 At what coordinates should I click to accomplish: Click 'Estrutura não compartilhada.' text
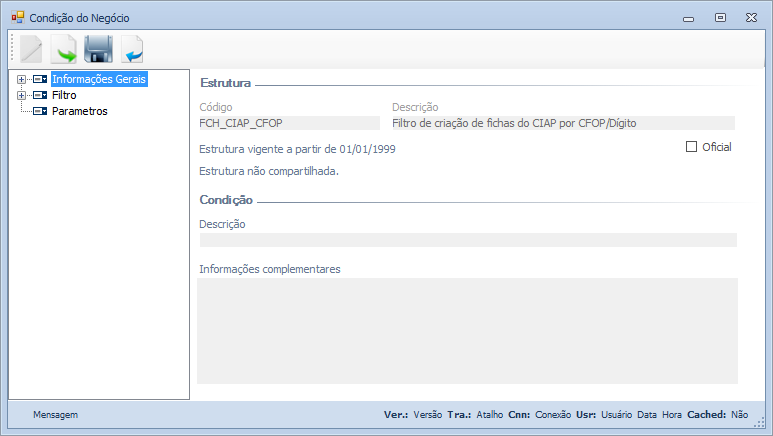point(269,171)
